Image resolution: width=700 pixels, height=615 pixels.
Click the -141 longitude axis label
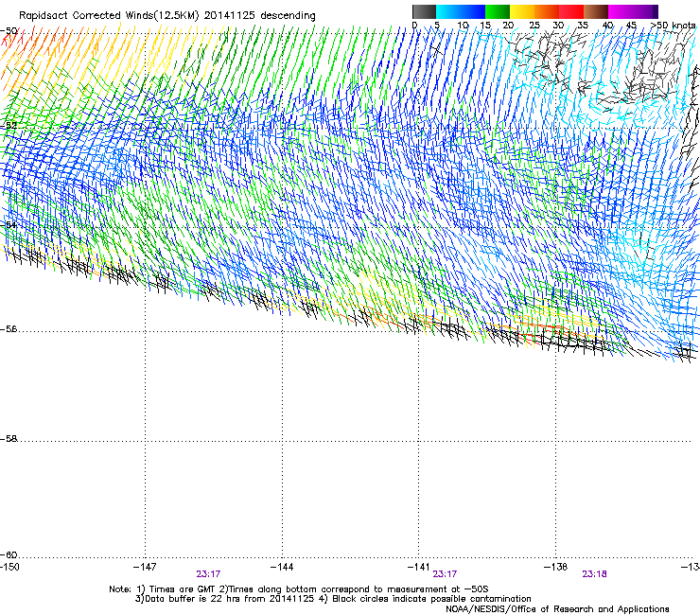click(419, 567)
